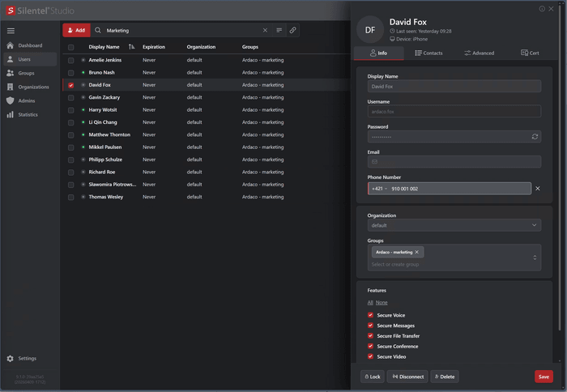Click email envelope icon in field
Screen dimensions: 567x392
[x=374, y=162]
